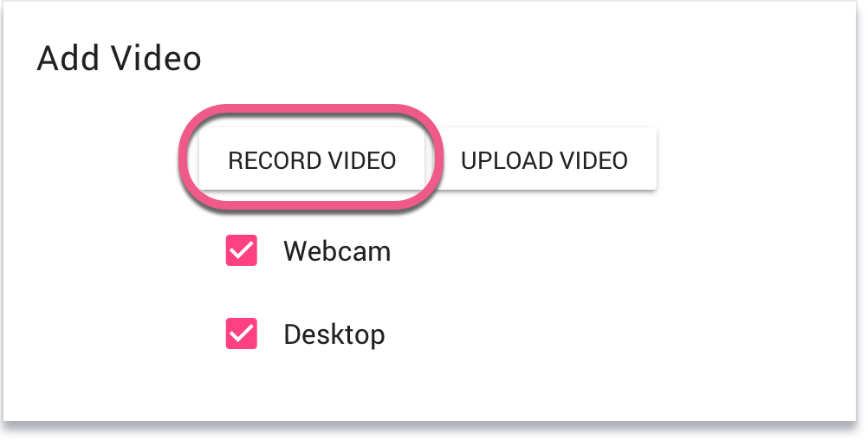Click the RECORD VIDEO button
The image size is (868, 440).
tap(312, 159)
